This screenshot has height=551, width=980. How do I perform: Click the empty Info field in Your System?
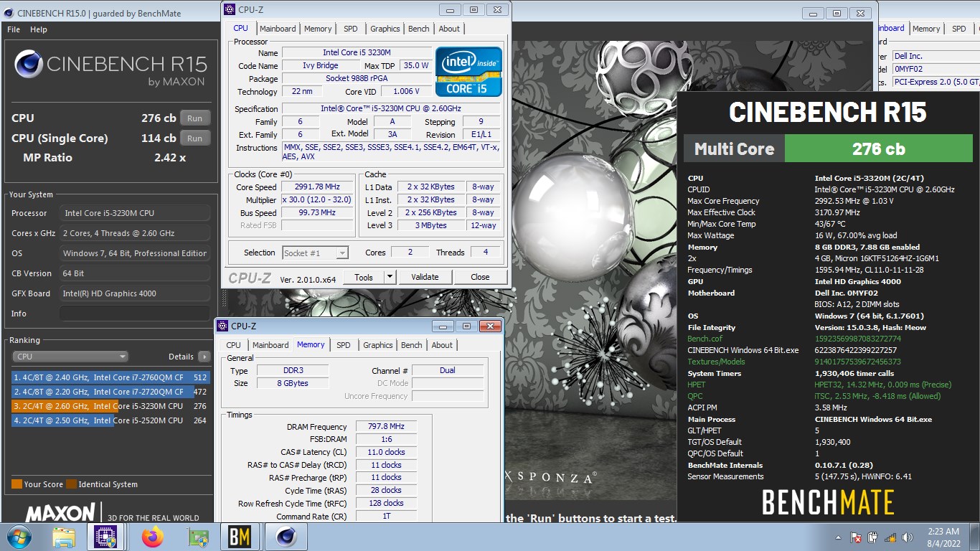[x=135, y=314]
